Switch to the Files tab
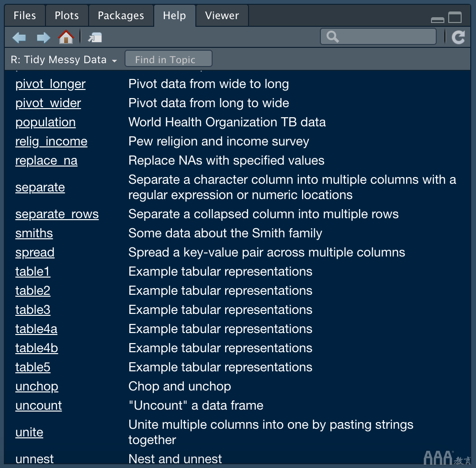The image size is (476, 468). pyautogui.click(x=25, y=16)
